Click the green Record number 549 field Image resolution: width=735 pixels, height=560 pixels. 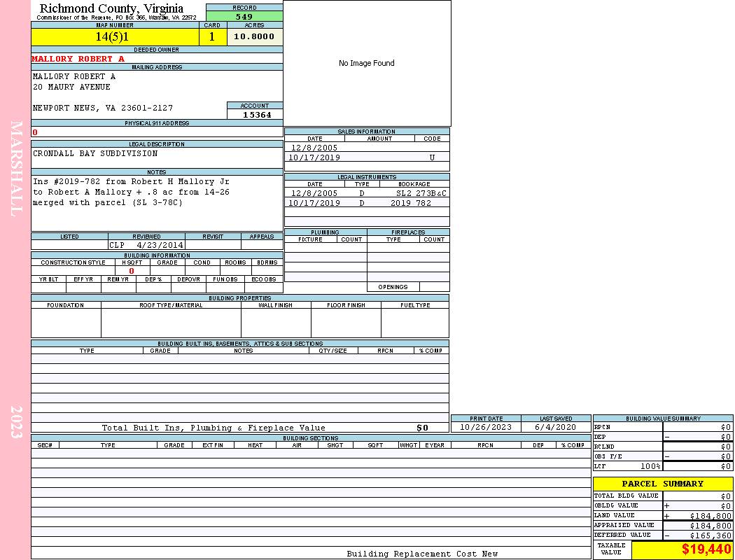(x=244, y=16)
